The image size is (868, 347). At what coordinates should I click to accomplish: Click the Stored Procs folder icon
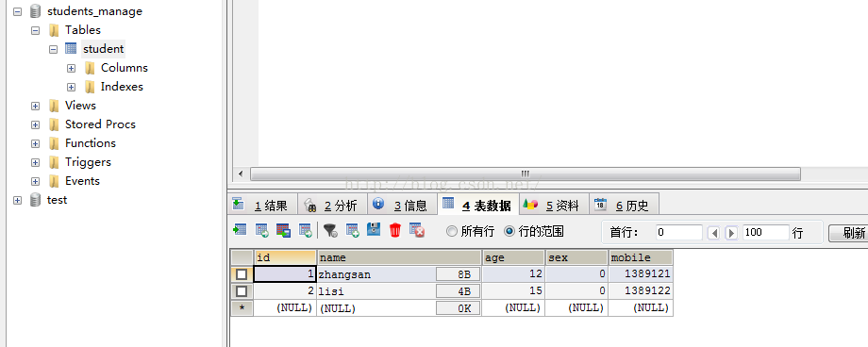pyautogui.click(x=54, y=124)
